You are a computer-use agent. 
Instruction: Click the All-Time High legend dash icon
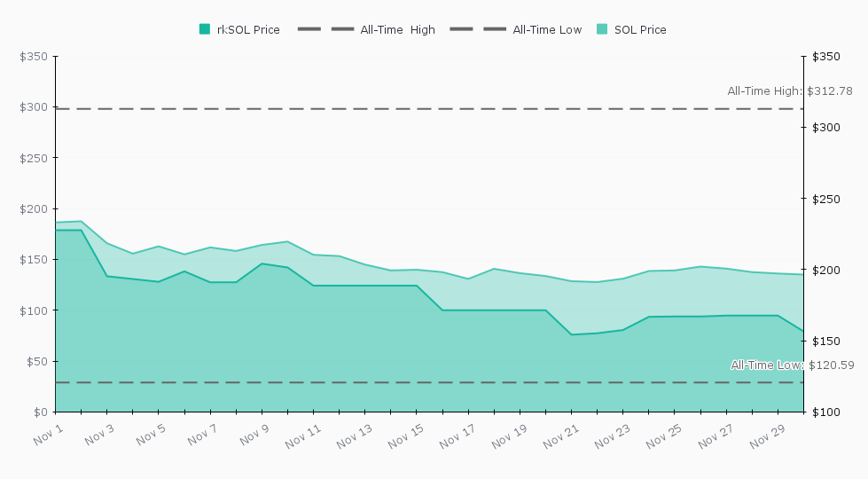325,29
